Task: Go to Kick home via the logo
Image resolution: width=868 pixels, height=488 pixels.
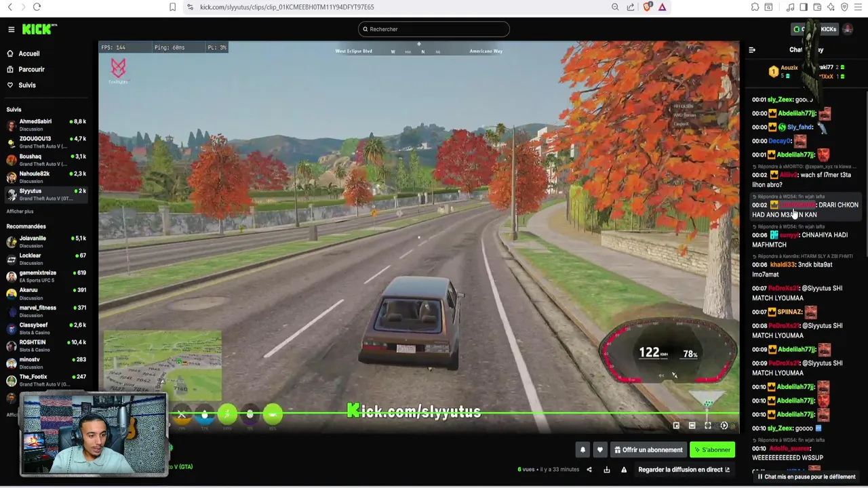Action: (x=39, y=29)
